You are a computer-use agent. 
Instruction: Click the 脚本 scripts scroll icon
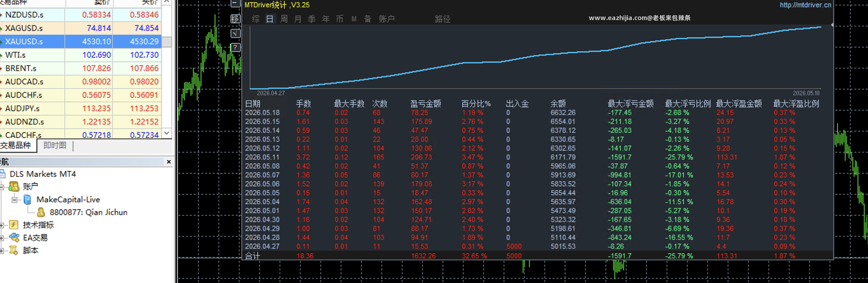click(x=14, y=250)
